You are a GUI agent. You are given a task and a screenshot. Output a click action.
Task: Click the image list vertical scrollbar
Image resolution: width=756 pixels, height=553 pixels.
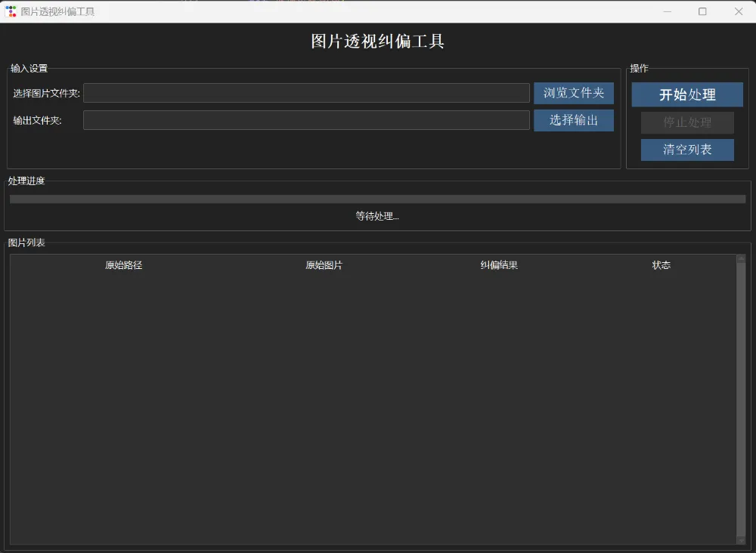click(741, 400)
